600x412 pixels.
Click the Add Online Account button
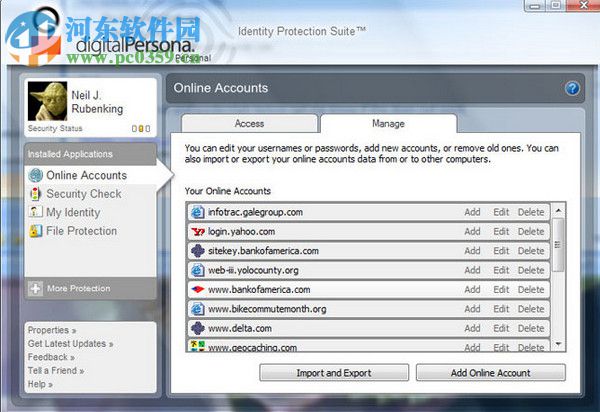(491, 373)
